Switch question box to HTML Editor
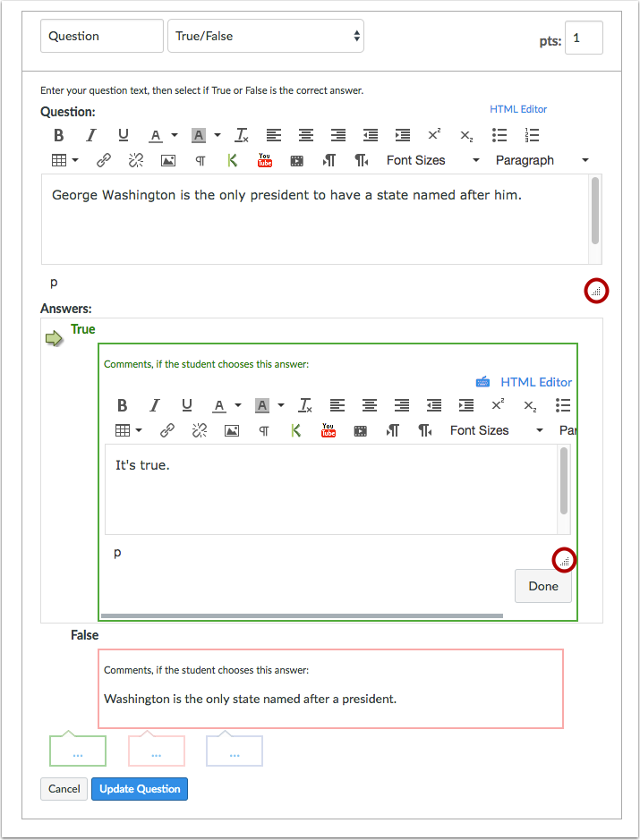 [x=518, y=109]
